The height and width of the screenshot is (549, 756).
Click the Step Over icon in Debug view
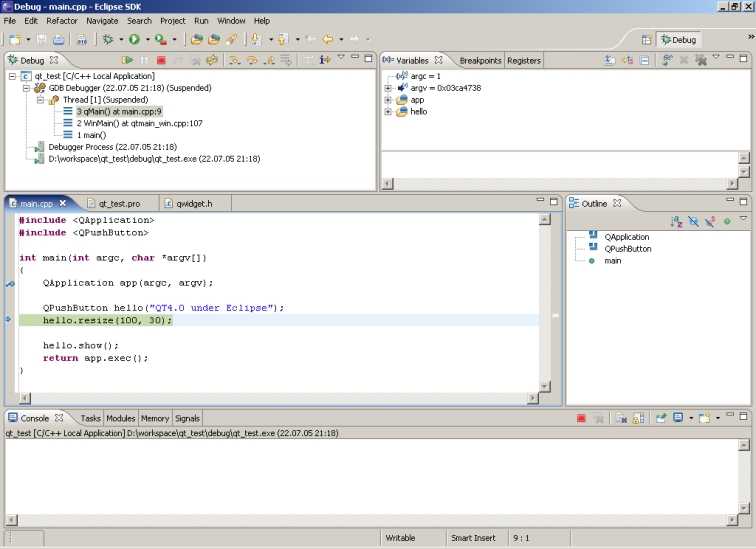click(252, 60)
